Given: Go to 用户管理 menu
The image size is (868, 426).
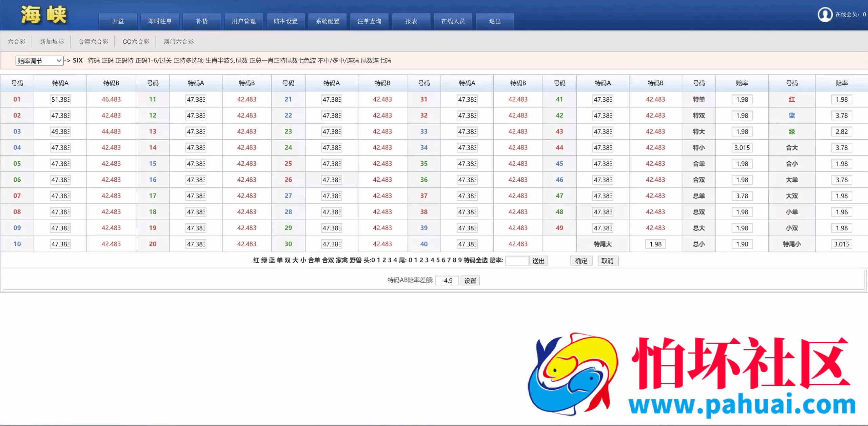Looking at the screenshot, I should pos(243,21).
